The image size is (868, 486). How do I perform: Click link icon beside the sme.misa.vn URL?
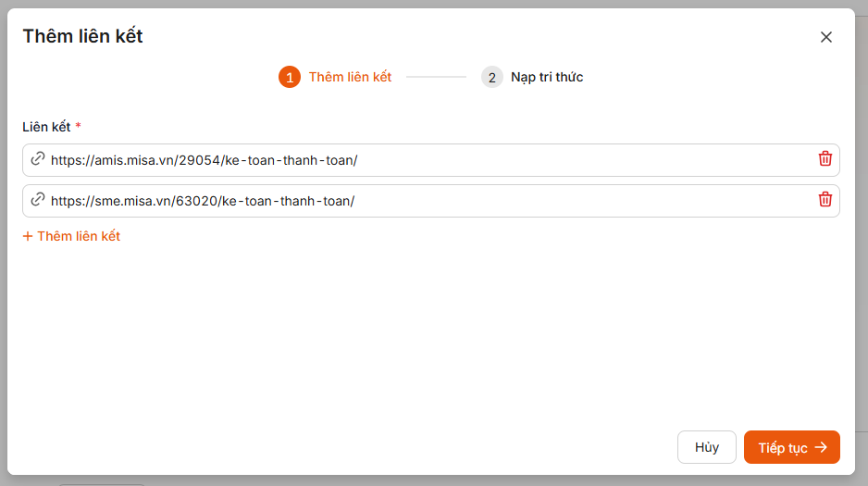tap(38, 199)
